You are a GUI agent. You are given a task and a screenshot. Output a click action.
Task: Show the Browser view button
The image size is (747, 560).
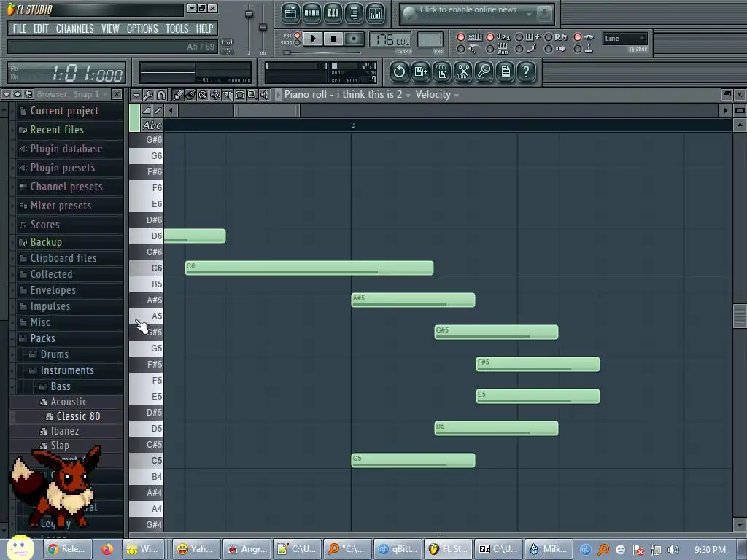354,13
